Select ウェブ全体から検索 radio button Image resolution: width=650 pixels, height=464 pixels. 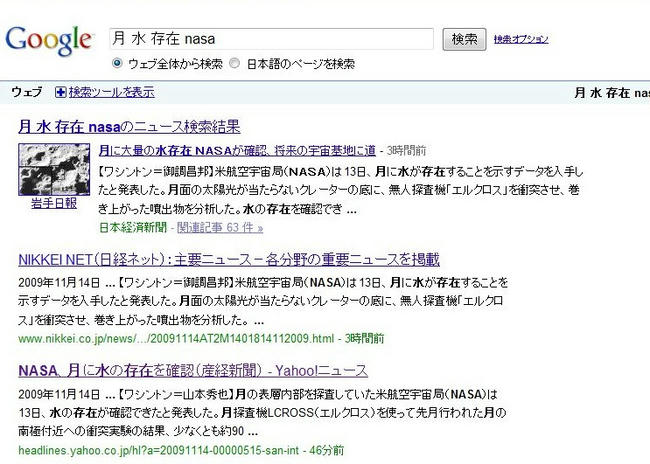click(x=117, y=63)
